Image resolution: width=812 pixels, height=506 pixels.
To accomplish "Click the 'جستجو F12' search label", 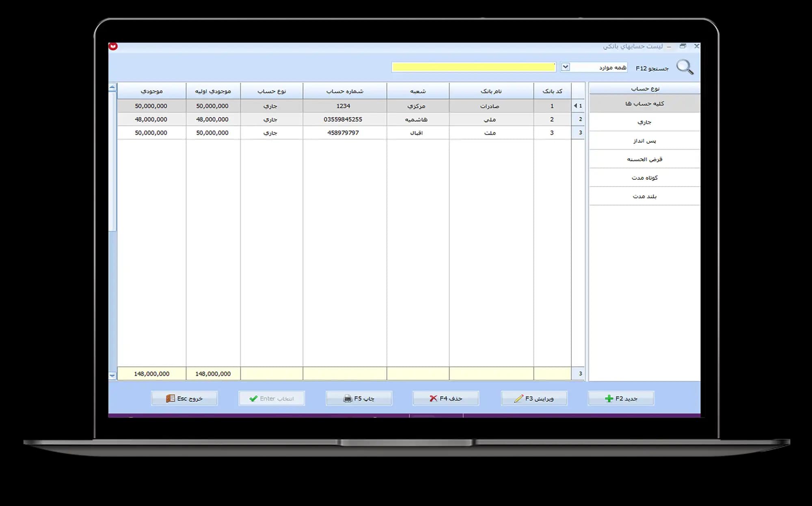I will point(652,68).
